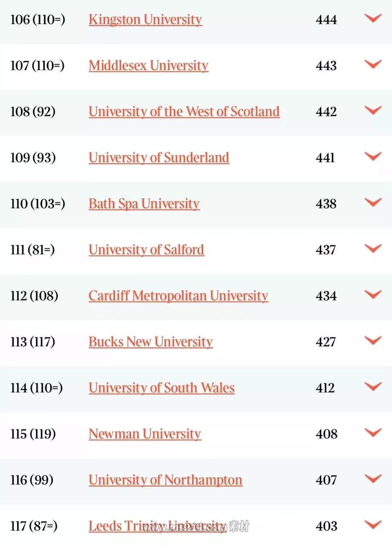This screenshot has height=548, width=392.
Task: Visit the University of Sunderland link
Action: coord(159,158)
